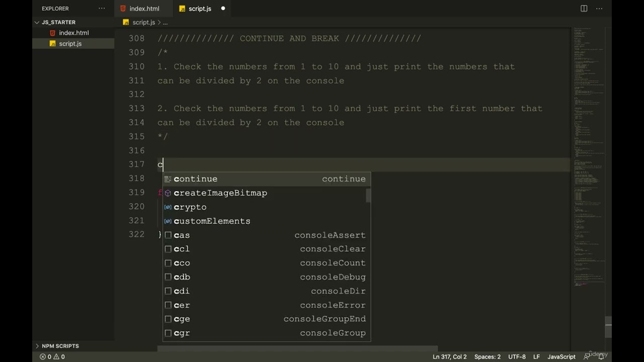Click snippet icon beside cgr suggestion
The width and height of the screenshot is (644, 362).
pyautogui.click(x=168, y=333)
